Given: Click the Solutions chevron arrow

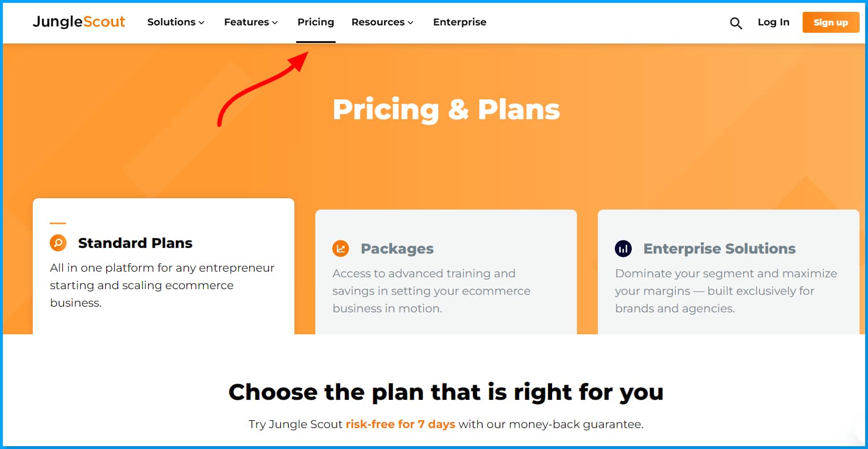Looking at the screenshot, I should (x=201, y=23).
